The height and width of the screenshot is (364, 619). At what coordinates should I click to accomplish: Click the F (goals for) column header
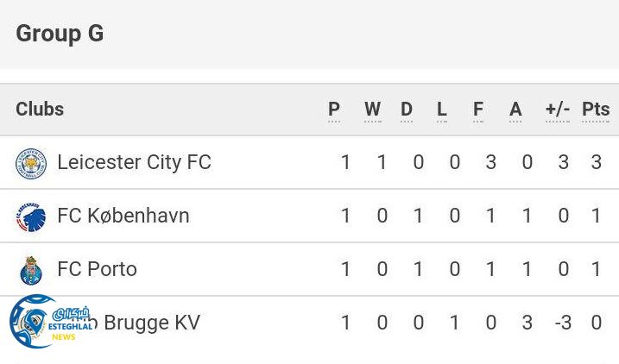tap(478, 110)
